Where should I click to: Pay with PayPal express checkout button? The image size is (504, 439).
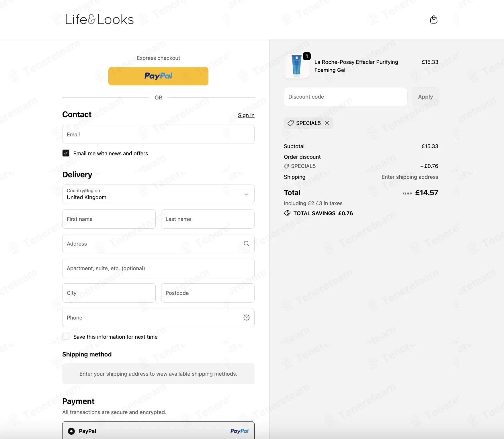tap(158, 76)
